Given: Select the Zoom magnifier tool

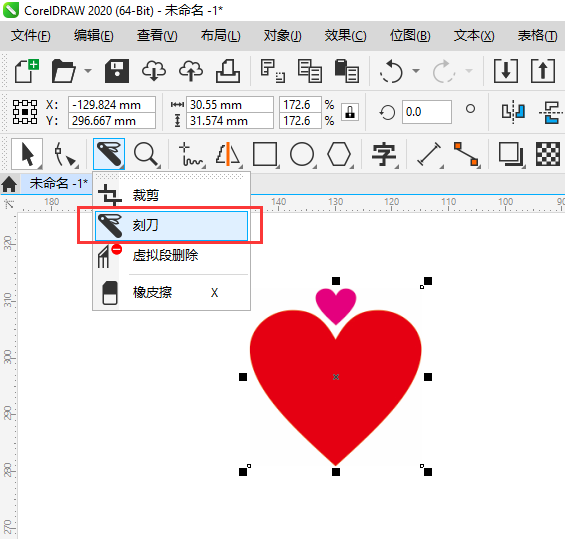Looking at the screenshot, I should coord(146,154).
